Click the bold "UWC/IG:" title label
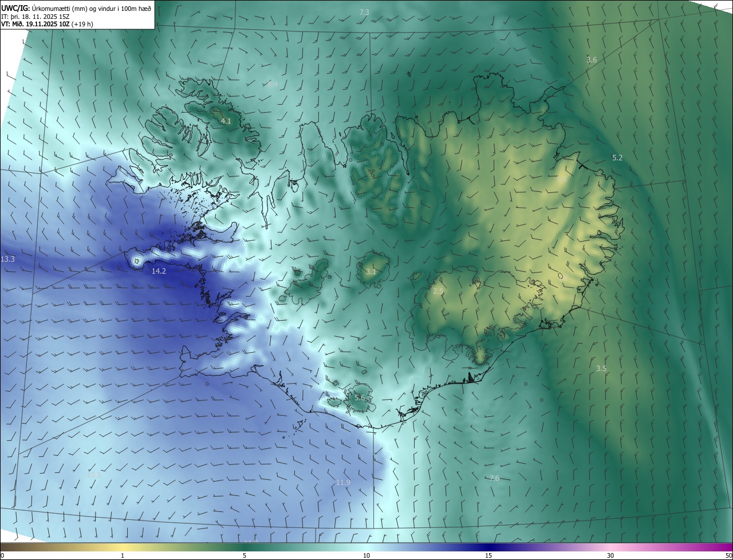733x560 pixels. click(x=15, y=7)
